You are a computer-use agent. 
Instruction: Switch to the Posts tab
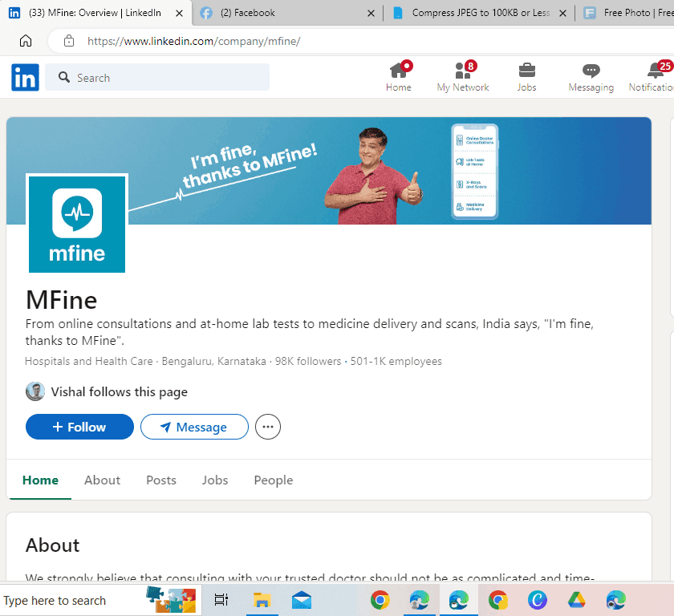pos(161,480)
